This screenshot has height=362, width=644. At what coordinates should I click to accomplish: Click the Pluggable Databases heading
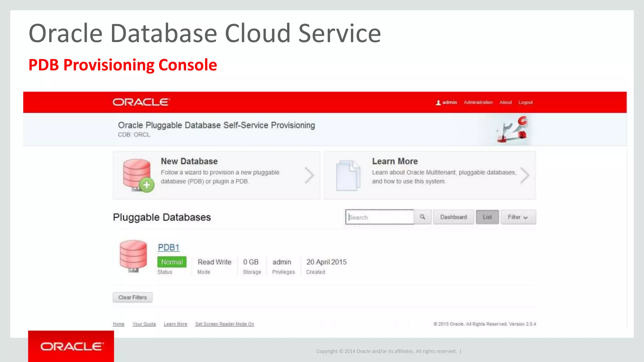162,217
